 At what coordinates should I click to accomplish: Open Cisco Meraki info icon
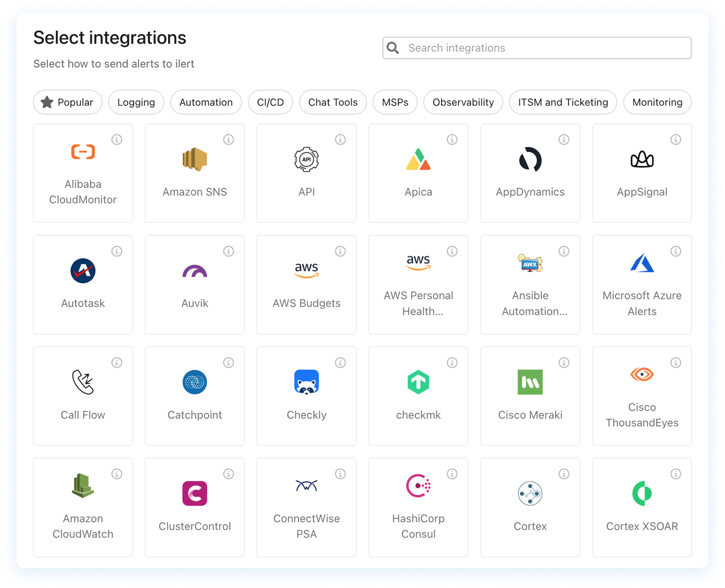tap(564, 362)
